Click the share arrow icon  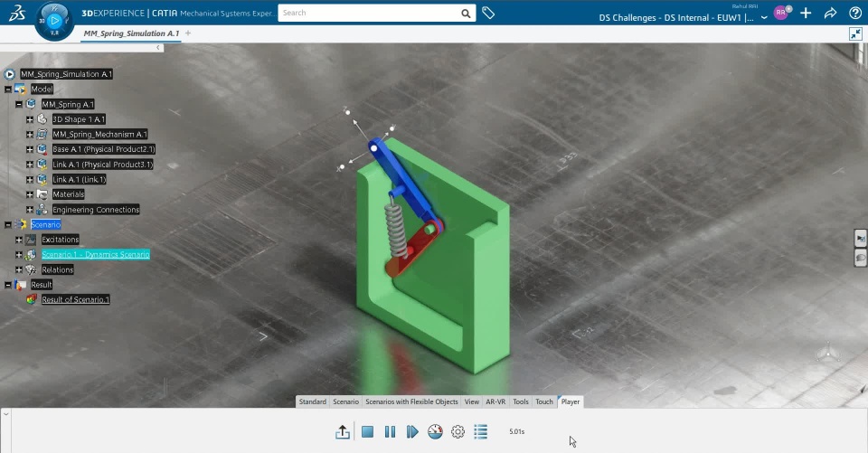(x=830, y=14)
